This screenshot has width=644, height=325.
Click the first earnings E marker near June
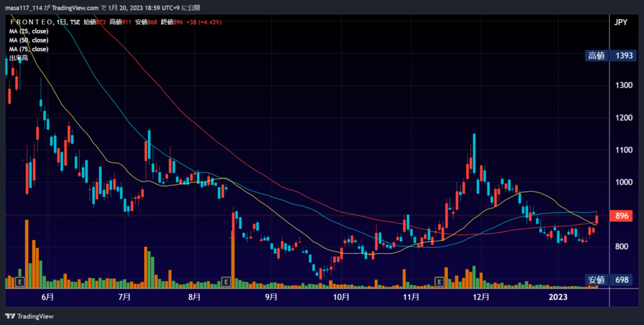pyautogui.click(x=20, y=282)
